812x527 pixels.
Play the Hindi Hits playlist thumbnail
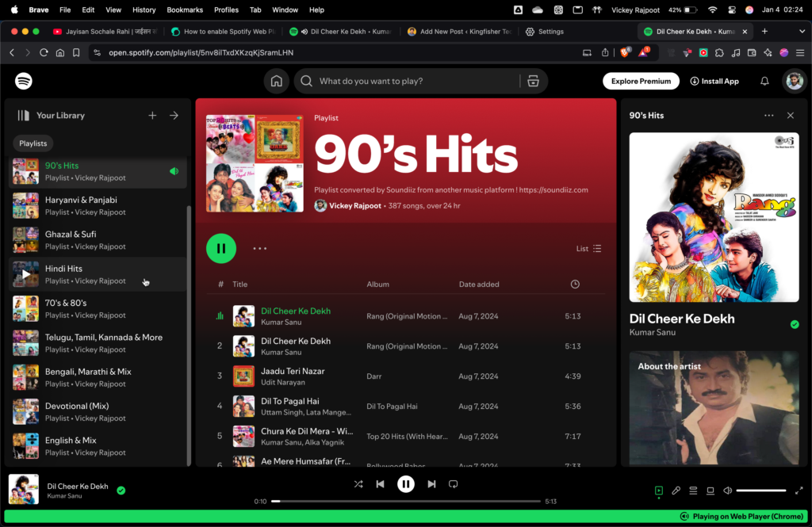pyautogui.click(x=25, y=274)
